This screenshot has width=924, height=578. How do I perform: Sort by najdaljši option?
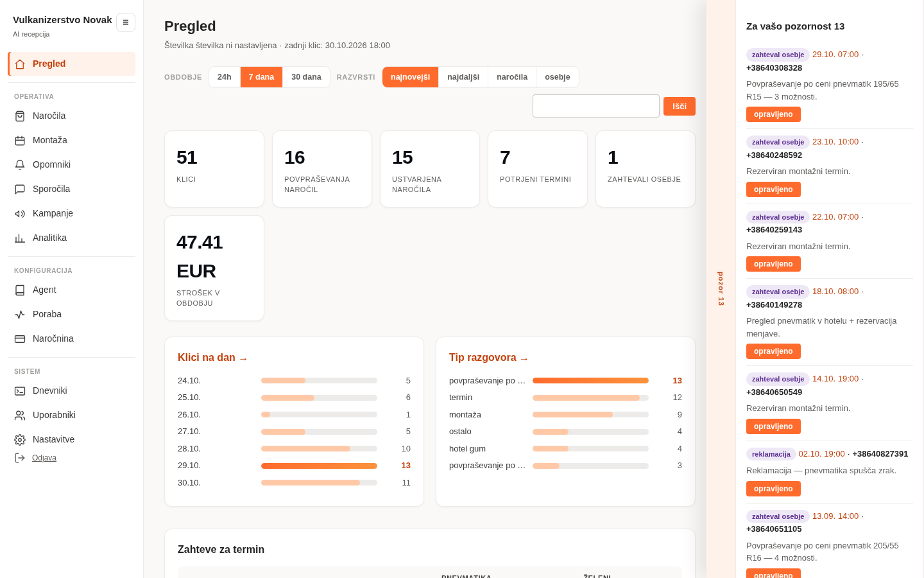pyautogui.click(x=463, y=77)
